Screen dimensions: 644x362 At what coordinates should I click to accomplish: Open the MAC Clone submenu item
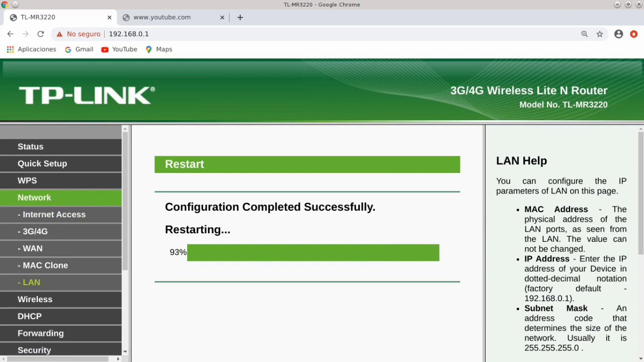click(61, 265)
